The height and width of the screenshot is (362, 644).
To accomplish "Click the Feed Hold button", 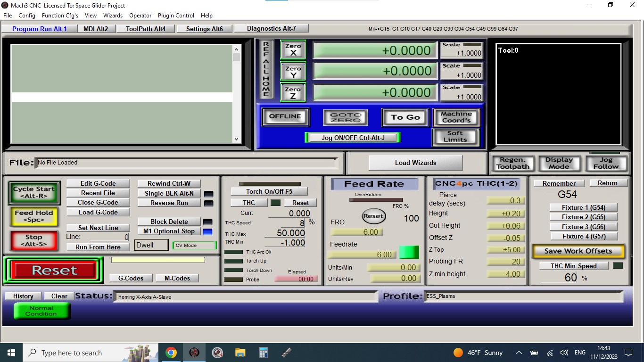I will (34, 216).
